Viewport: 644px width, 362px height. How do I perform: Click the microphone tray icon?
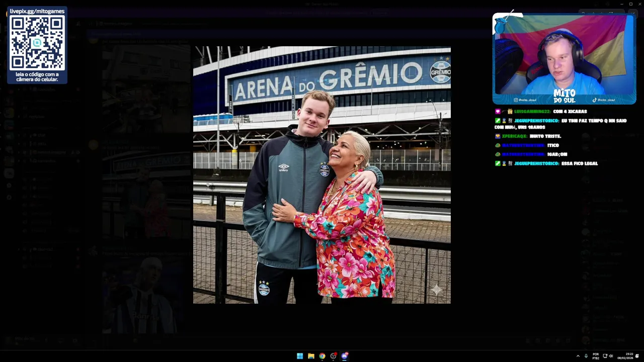586,356
